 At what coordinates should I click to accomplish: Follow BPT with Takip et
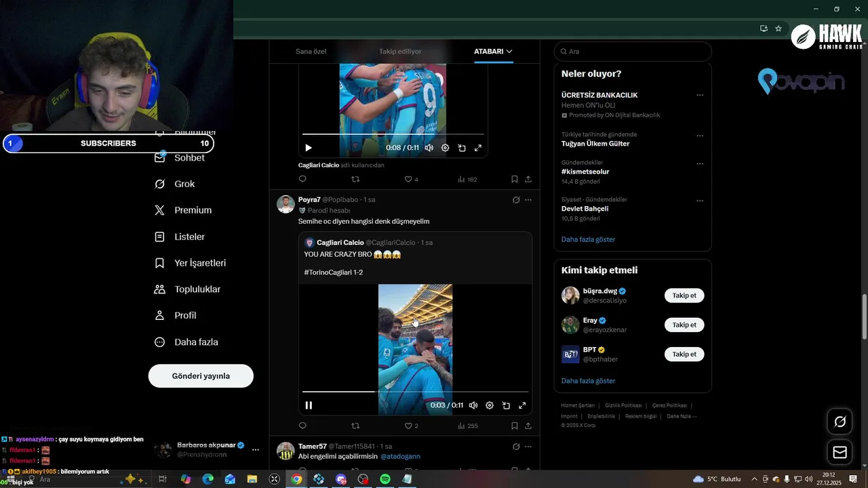click(x=684, y=354)
